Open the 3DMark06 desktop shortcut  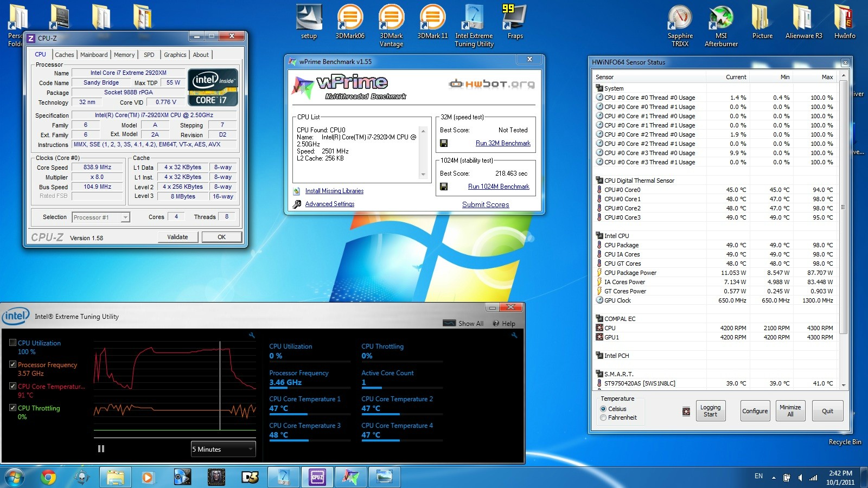click(350, 22)
